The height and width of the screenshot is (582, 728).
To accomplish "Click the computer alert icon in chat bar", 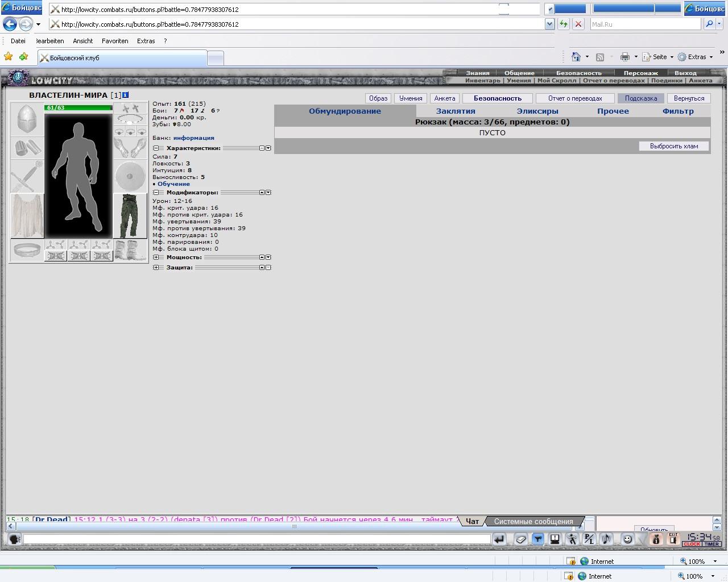I will click(x=555, y=539).
